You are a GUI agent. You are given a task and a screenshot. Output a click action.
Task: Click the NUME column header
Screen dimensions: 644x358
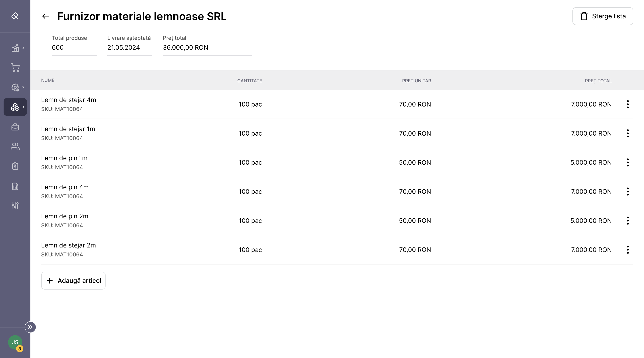(48, 80)
